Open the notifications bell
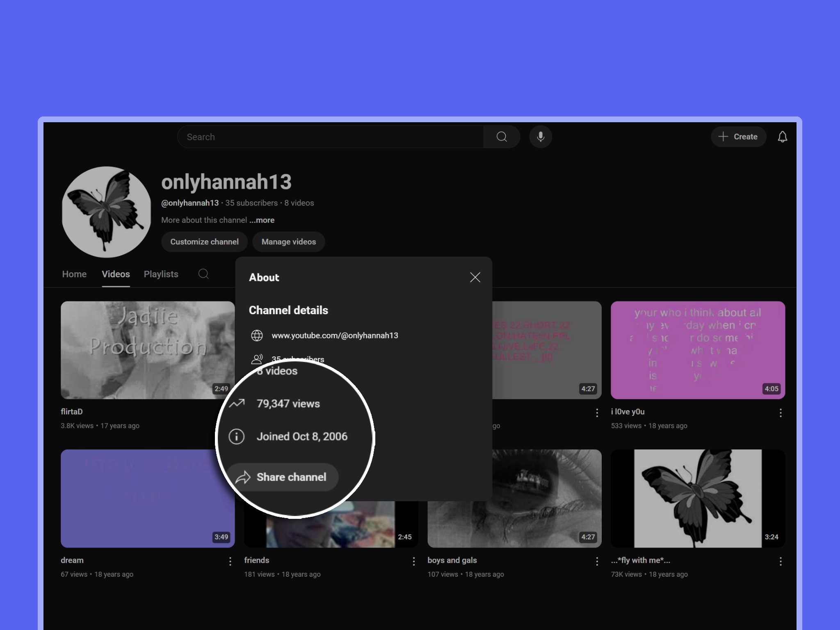Viewport: 840px width, 630px height. (782, 137)
